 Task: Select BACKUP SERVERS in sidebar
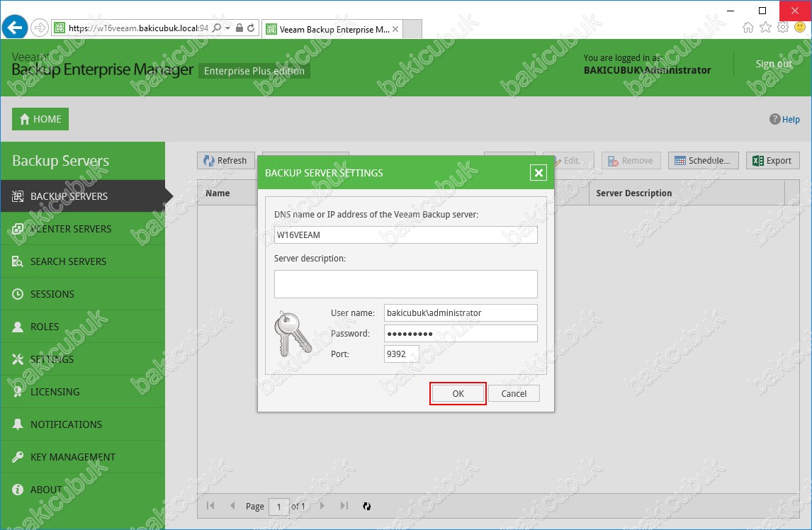click(83, 196)
